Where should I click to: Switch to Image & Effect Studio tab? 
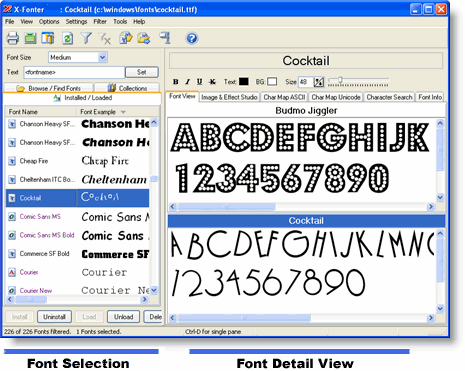pyautogui.click(x=229, y=97)
